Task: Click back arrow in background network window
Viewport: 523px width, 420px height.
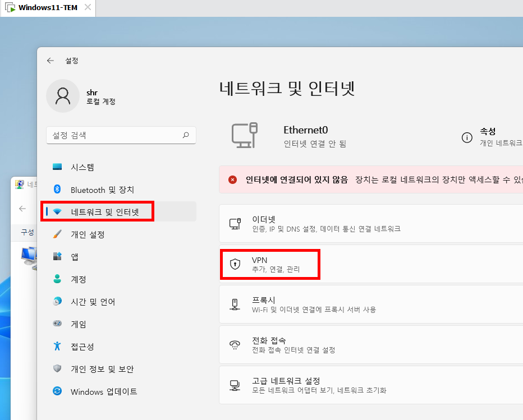Action: 22,209
